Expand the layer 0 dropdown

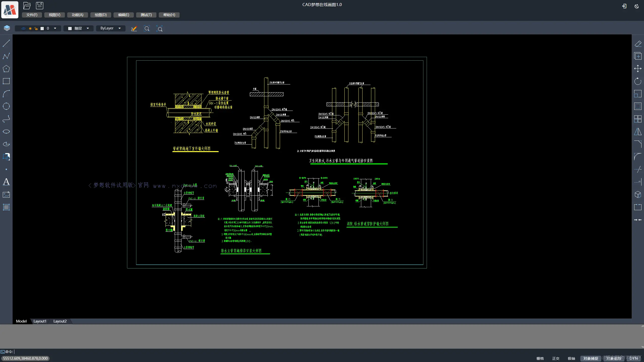tap(55, 28)
